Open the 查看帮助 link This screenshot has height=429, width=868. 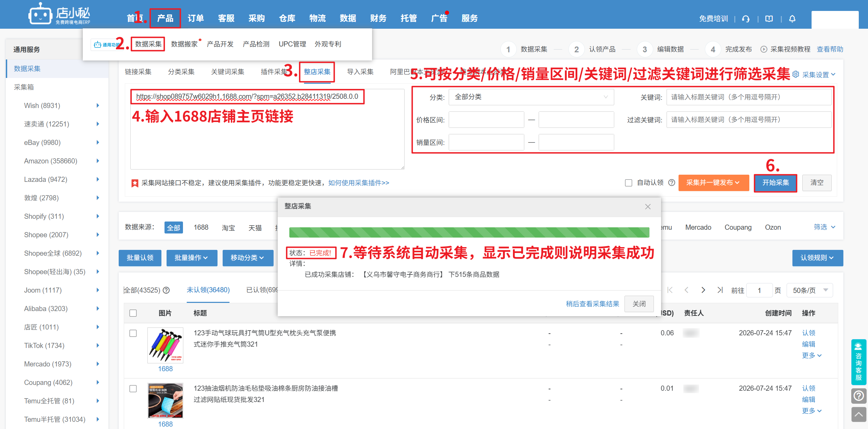tap(830, 49)
